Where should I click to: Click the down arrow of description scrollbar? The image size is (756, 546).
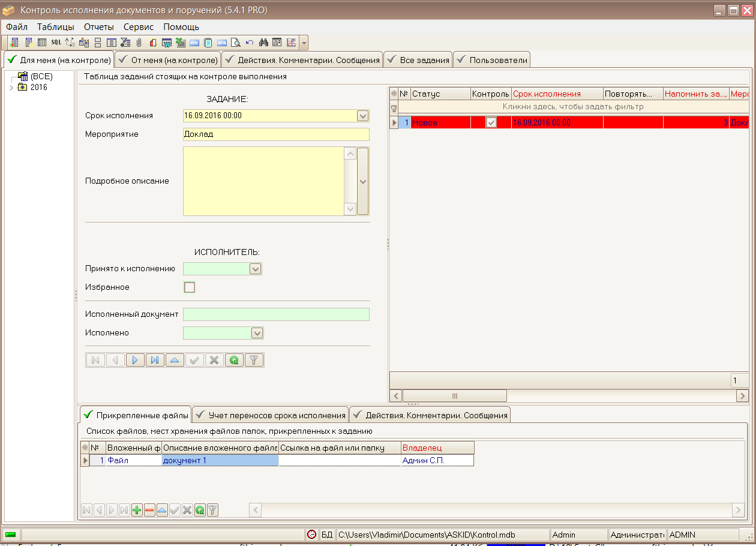(x=350, y=209)
